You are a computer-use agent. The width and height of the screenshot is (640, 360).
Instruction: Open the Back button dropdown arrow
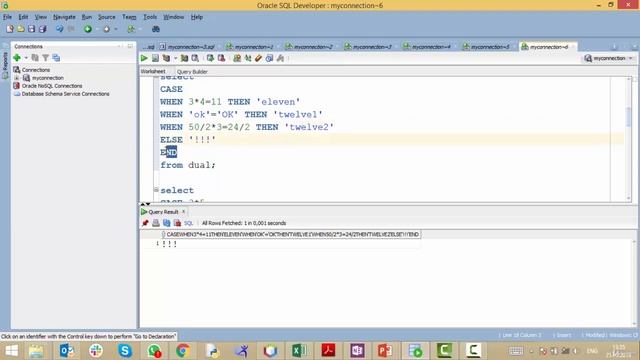tap(97, 29)
